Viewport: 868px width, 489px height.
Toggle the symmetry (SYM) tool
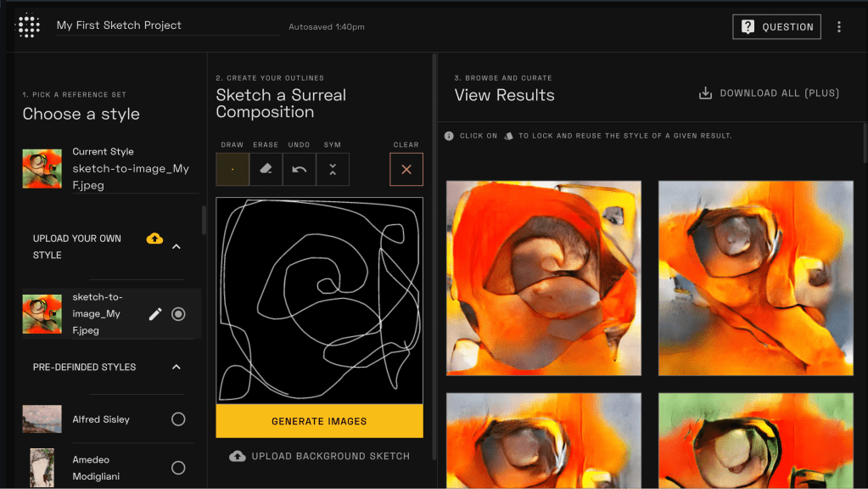pos(333,169)
